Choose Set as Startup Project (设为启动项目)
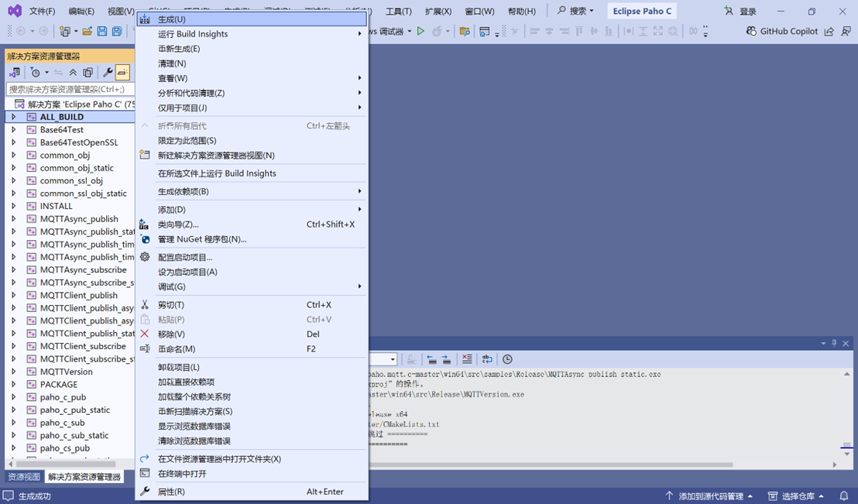Screen dimensions: 858x504 coord(252,272)
